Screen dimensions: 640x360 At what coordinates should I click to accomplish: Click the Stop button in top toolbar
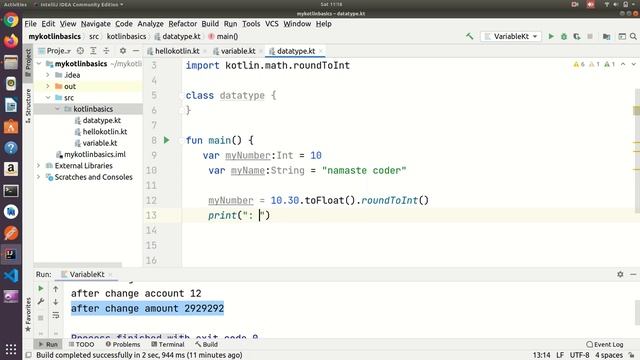pyautogui.click(x=590, y=36)
